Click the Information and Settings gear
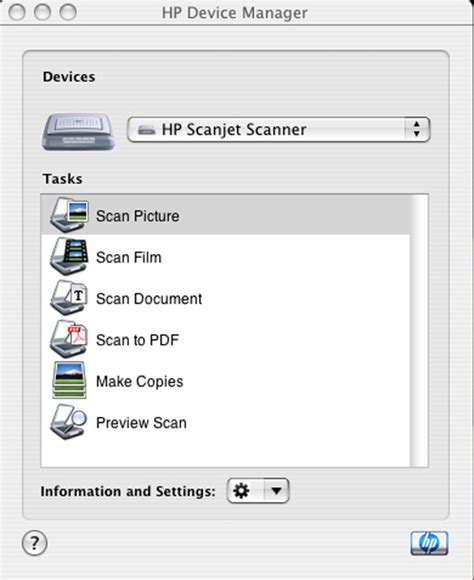The height and width of the screenshot is (580, 474). coord(241,491)
